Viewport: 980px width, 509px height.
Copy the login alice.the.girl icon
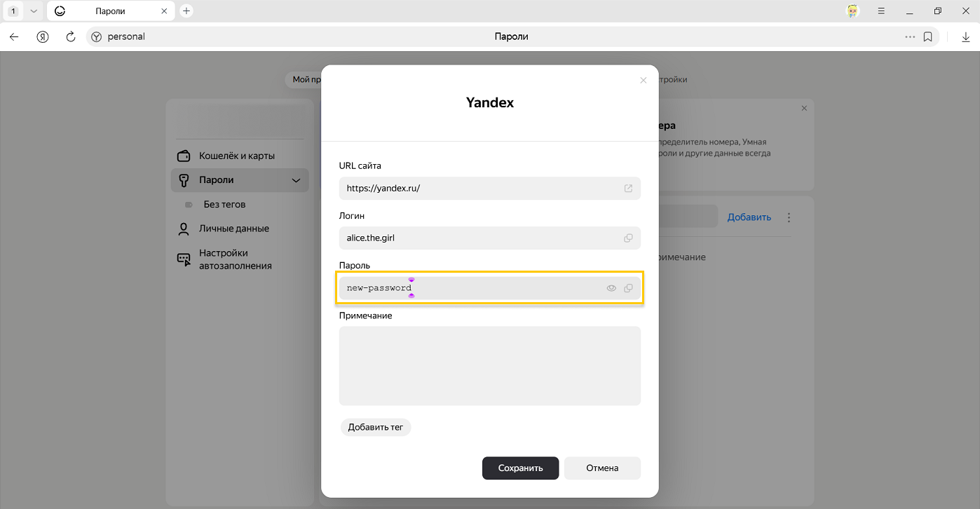tap(628, 238)
